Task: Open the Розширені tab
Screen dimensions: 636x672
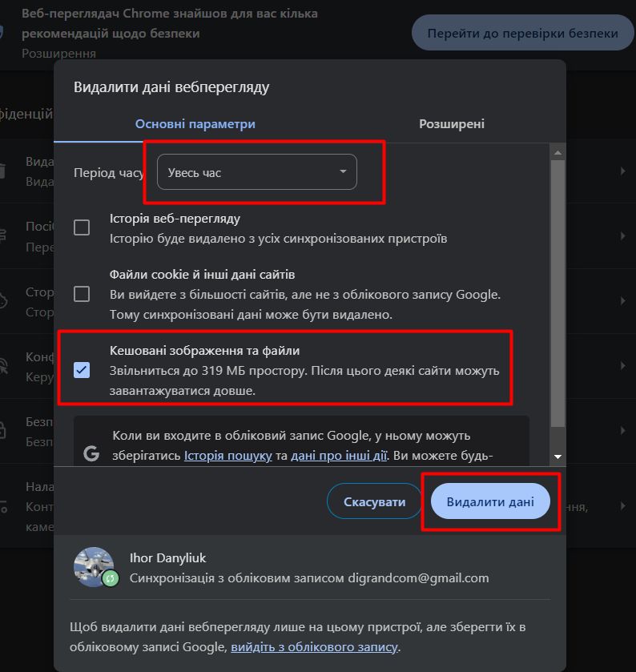Action: coord(451,124)
